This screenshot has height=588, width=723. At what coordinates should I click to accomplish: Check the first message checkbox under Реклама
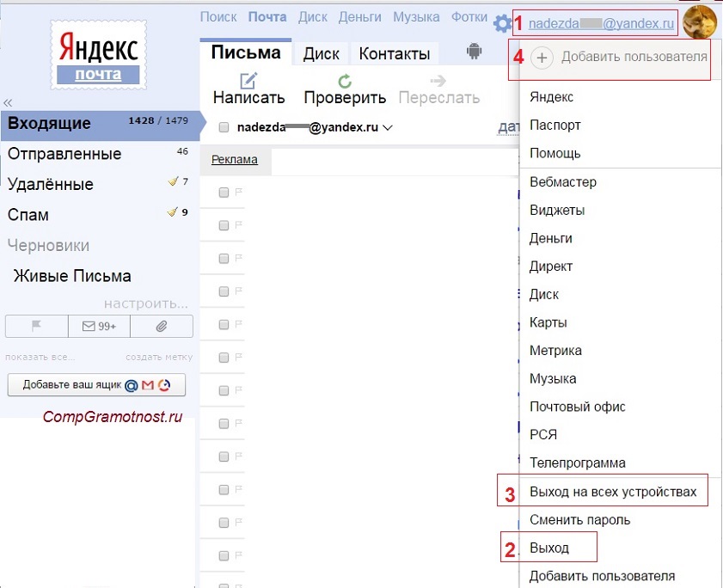pos(224,193)
